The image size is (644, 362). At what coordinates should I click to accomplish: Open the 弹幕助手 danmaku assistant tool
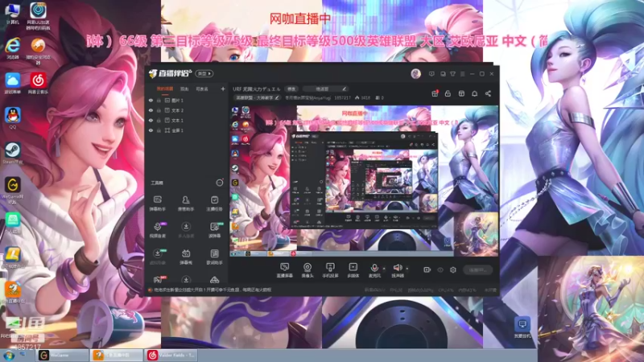[157, 204]
